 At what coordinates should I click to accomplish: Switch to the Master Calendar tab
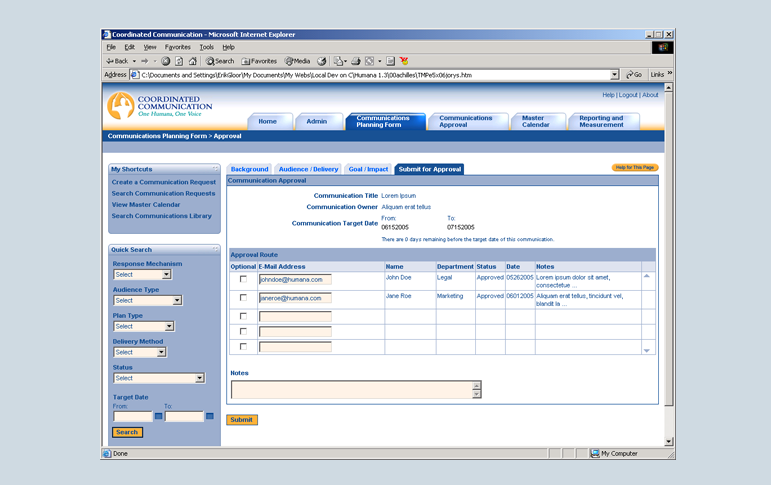pyautogui.click(x=535, y=121)
